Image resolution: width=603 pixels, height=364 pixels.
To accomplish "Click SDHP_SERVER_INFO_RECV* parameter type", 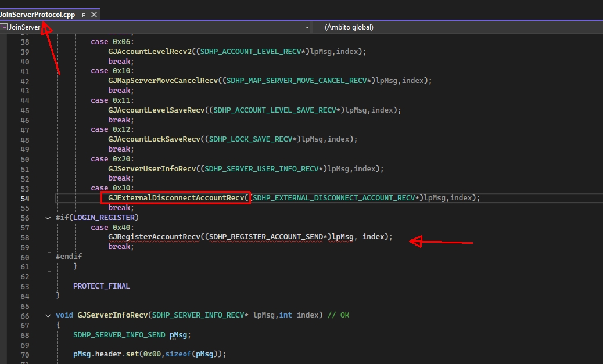I will pos(200,315).
